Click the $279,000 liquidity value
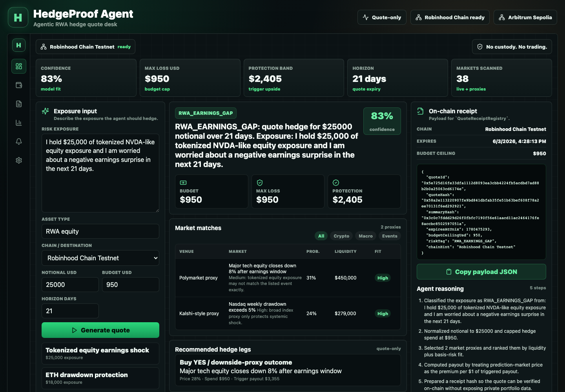The image size is (565, 392). (x=345, y=314)
